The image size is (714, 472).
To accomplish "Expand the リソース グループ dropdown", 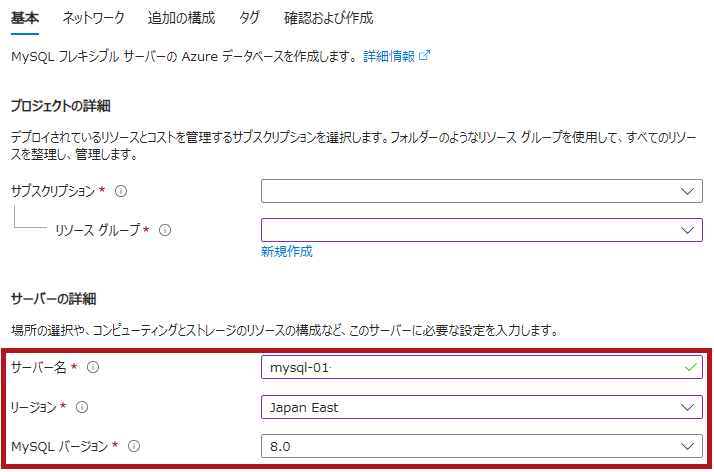I will click(480, 230).
